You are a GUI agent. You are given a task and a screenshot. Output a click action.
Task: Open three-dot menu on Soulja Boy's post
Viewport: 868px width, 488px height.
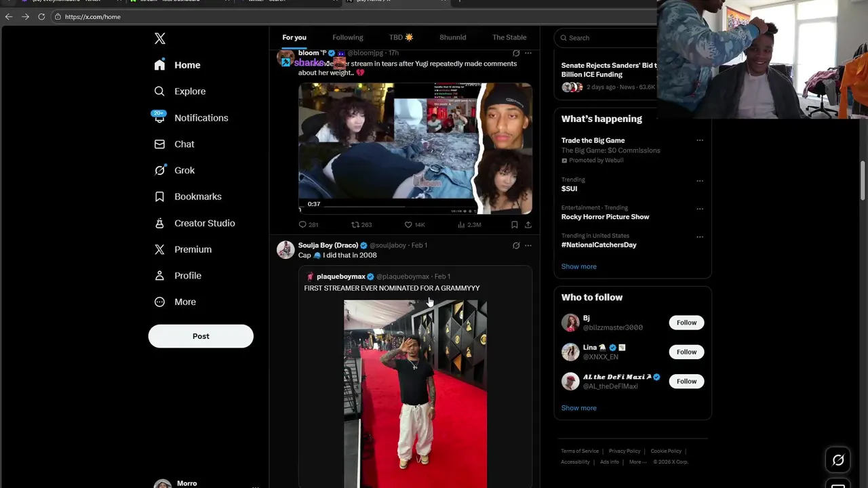pos(528,245)
